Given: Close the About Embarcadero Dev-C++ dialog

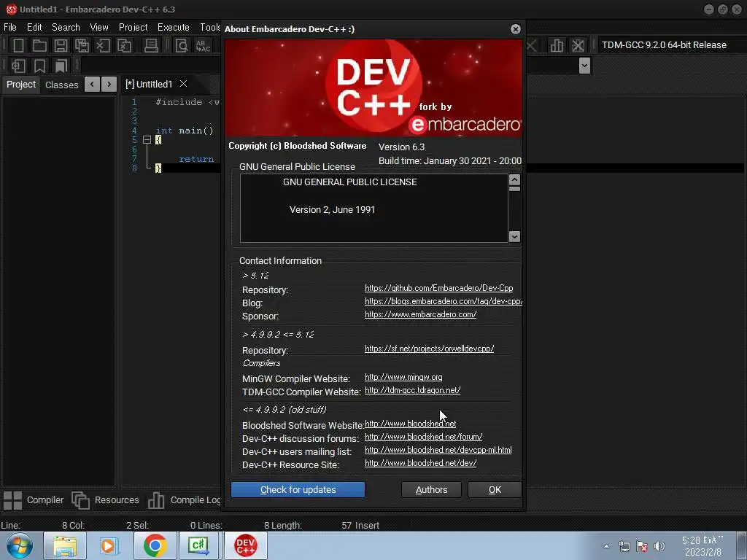Looking at the screenshot, I should pos(516,29).
